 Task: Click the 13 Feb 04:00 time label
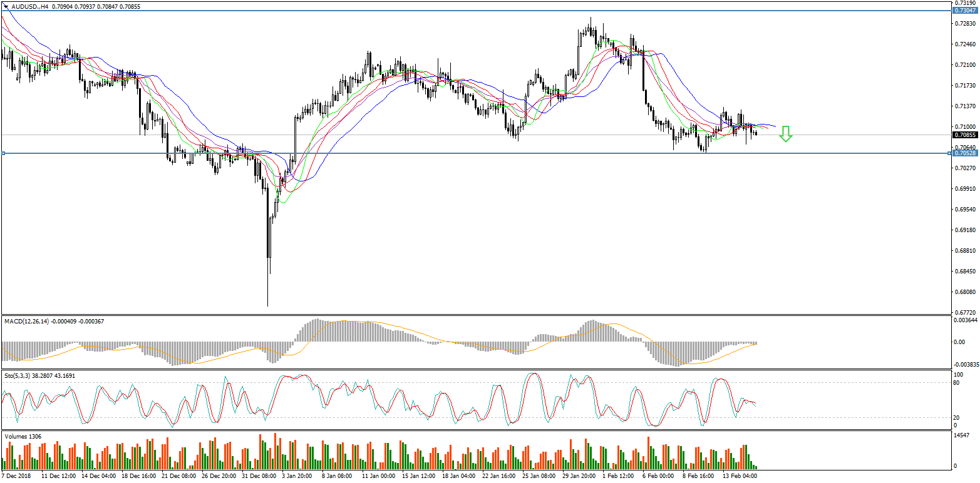click(741, 476)
